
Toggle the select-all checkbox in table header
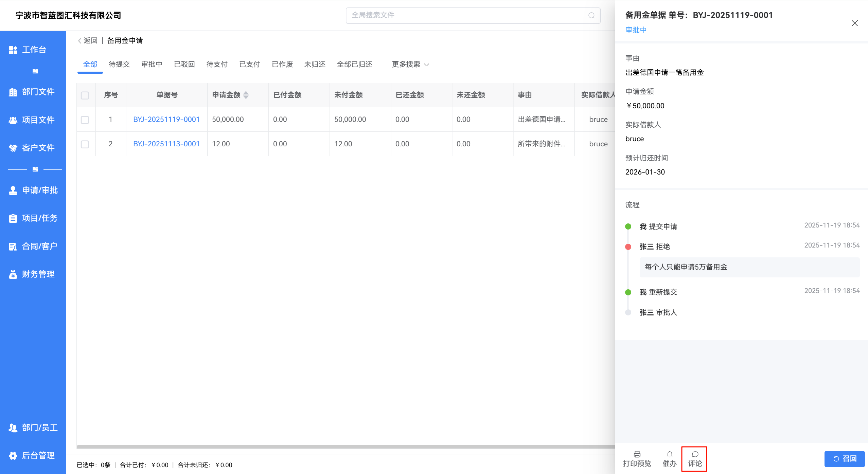[x=85, y=95]
